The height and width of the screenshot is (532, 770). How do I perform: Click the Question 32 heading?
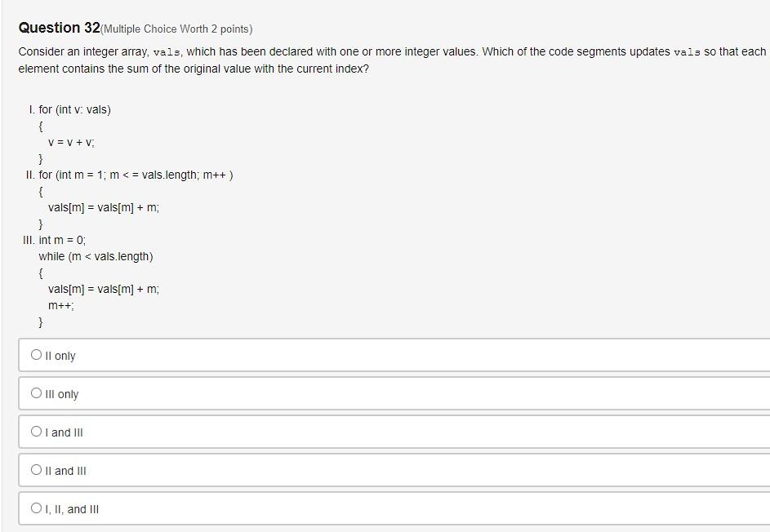click(x=59, y=27)
